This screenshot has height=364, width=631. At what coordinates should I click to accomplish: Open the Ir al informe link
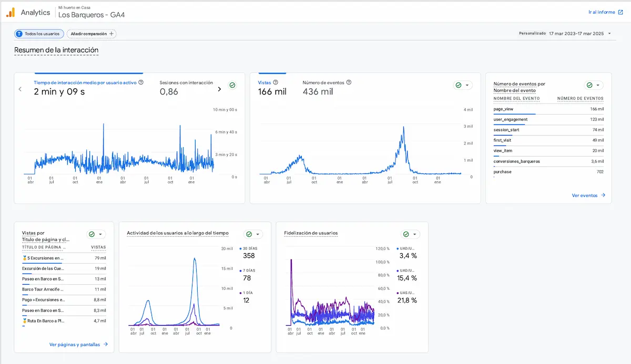point(605,12)
